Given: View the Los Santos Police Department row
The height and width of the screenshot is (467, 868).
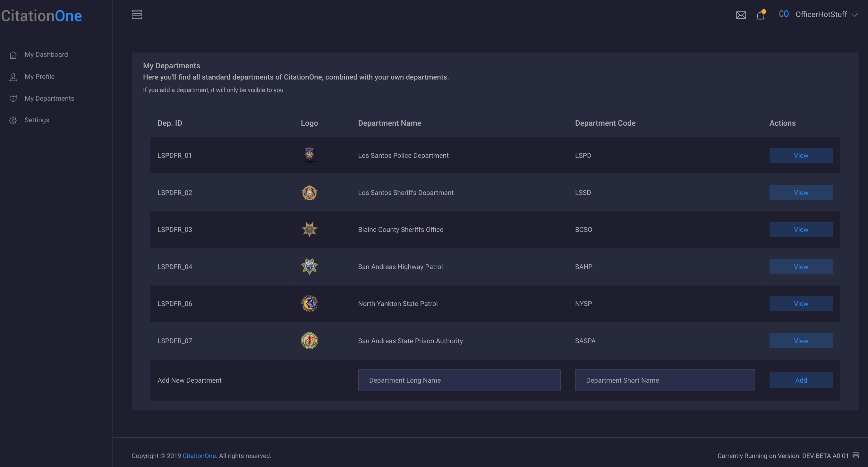Looking at the screenshot, I should pyautogui.click(x=801, y=155).
